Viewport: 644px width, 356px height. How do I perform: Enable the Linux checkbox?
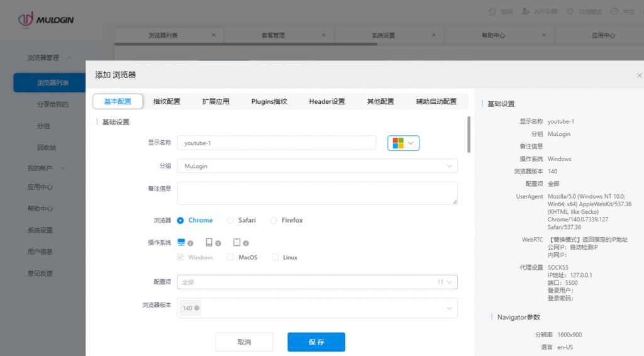[275, 257]
